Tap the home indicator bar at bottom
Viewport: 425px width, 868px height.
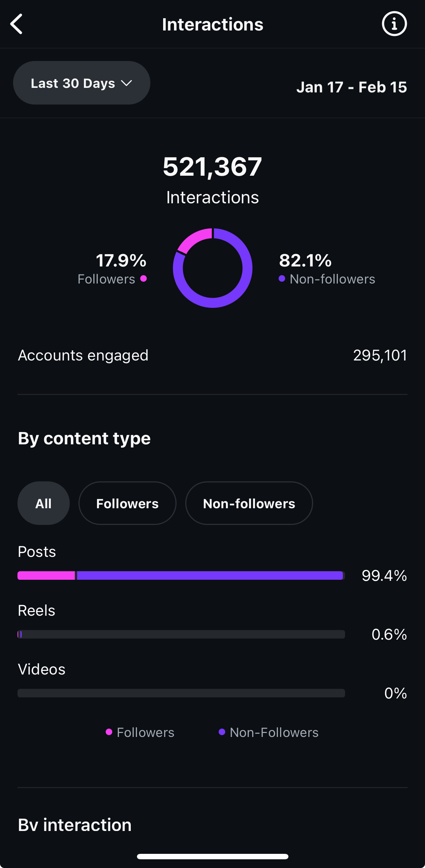pos(212,856)
